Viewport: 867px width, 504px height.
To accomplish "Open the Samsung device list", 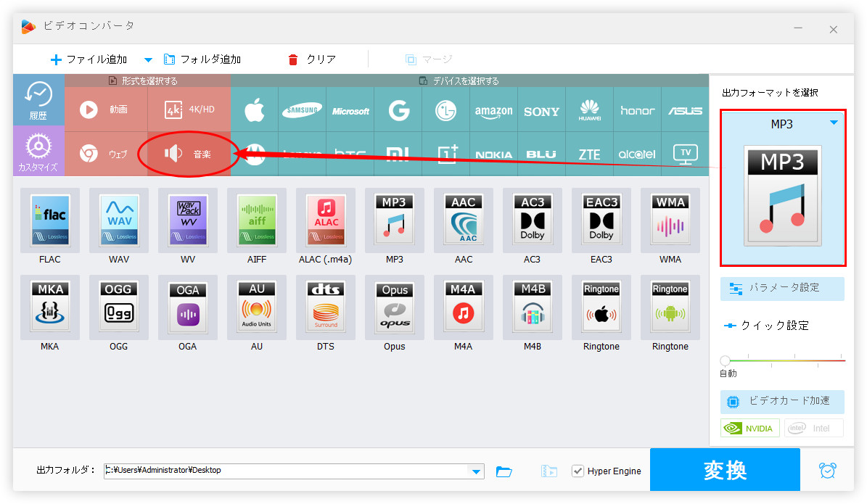I will 303,110.
